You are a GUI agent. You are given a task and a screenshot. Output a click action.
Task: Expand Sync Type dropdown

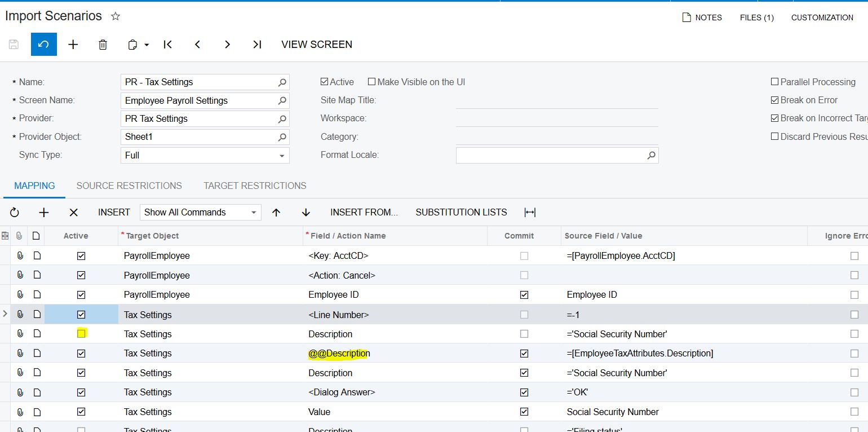[x=282, y=156]
